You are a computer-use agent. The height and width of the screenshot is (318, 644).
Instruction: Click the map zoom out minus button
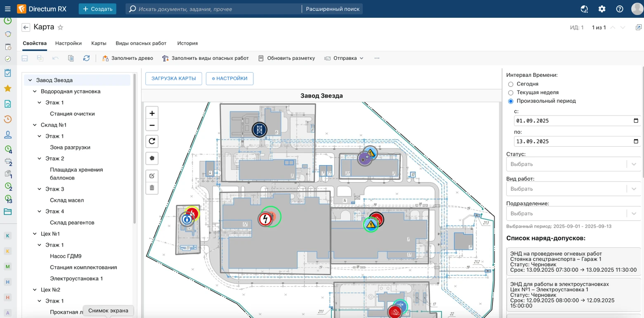click(152, 126)
